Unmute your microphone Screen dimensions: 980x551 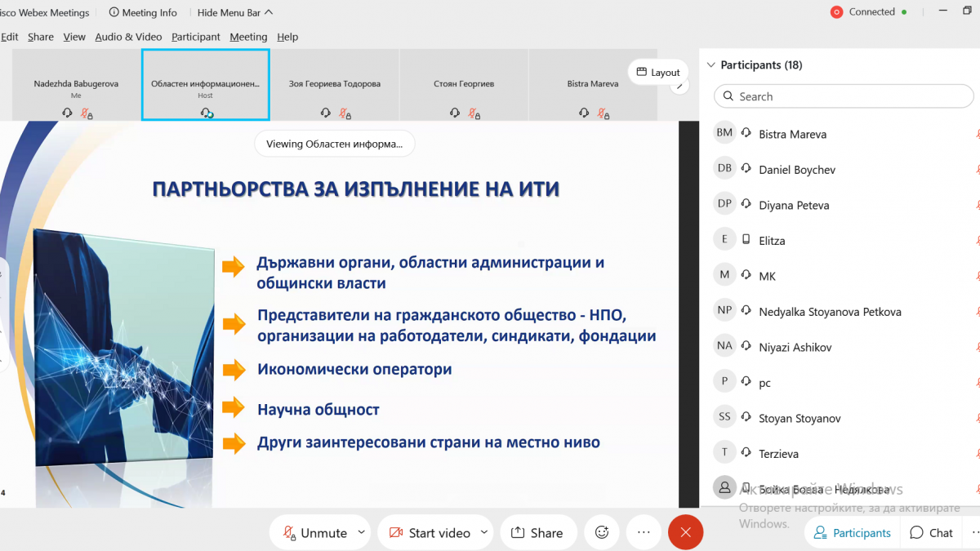(x=314, y=532)
